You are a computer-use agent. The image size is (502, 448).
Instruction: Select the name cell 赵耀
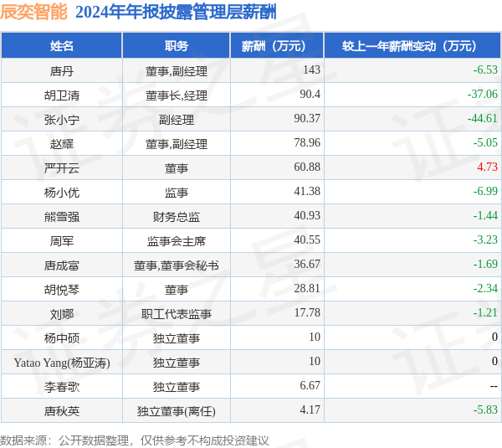pyautogui.click(x=62, y=144)
